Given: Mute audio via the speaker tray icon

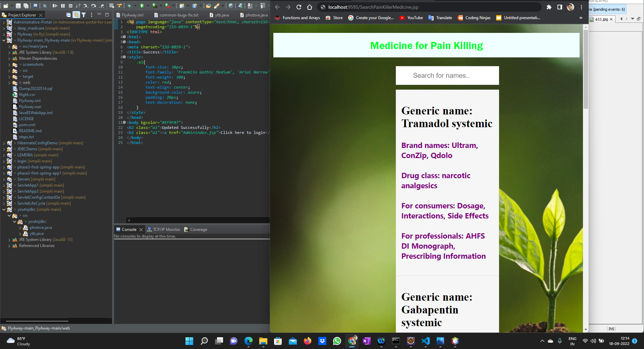Looking at the screenshot, I should (x=593, y=341).
